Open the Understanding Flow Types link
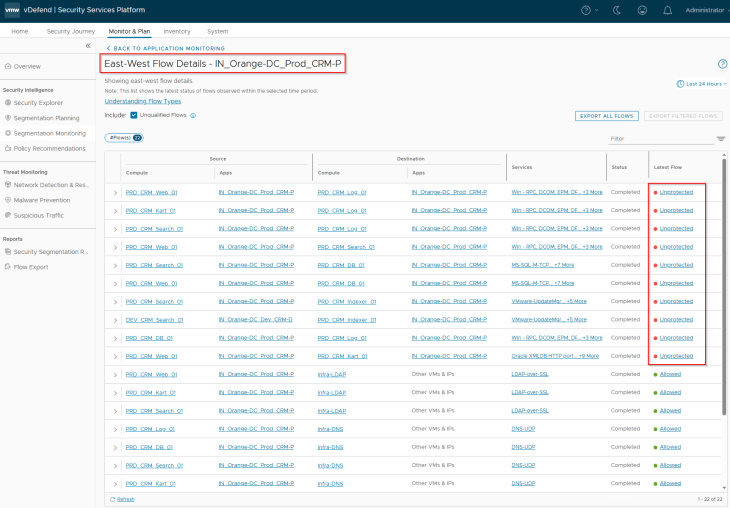Screen dimensions: 730x508 point(143,101)
